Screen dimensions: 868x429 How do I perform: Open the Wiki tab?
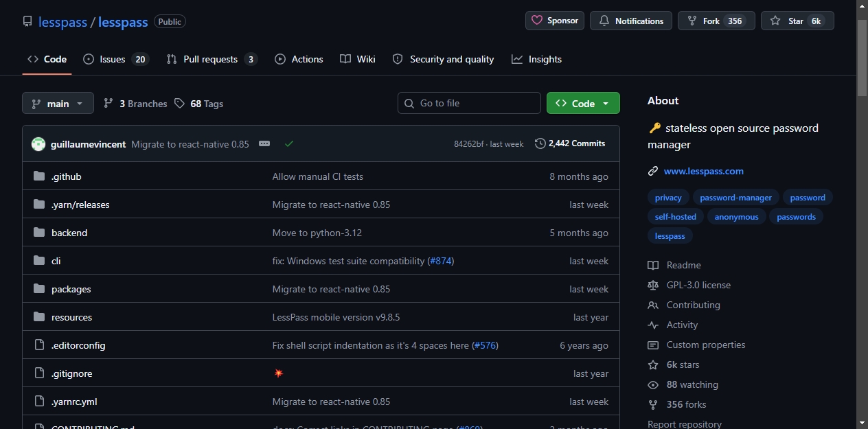click(358, 59)
